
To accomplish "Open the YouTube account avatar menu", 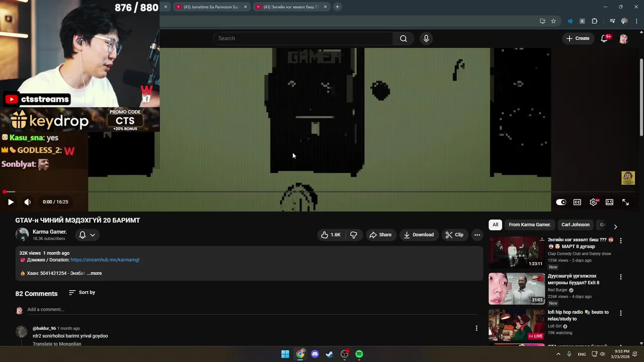I will (x=623, y=38).
